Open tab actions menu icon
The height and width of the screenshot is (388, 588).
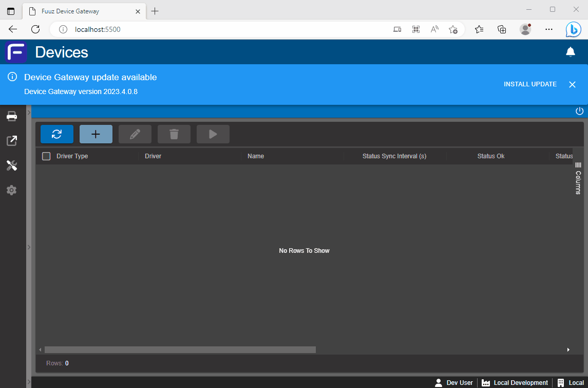(11, 11)
